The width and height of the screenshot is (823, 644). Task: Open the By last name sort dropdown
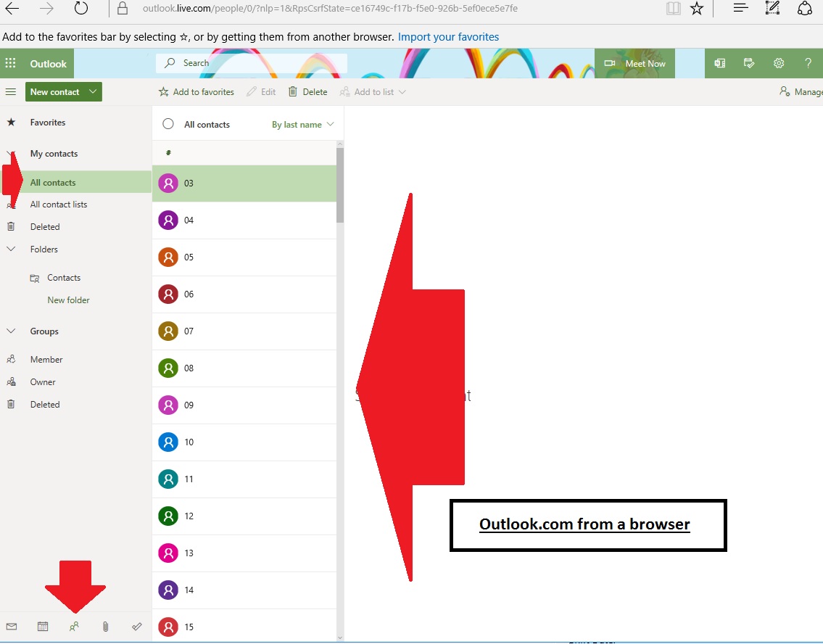point(303,125)
